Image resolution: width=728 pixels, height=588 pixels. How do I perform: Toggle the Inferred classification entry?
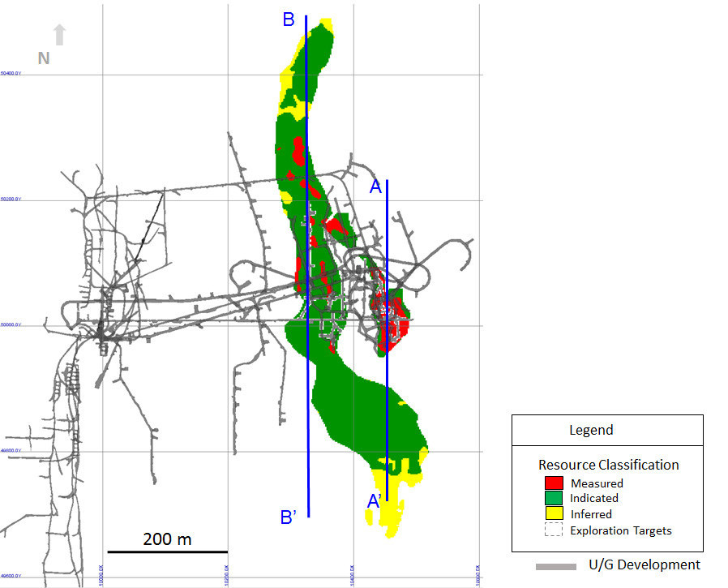(589, 513)
